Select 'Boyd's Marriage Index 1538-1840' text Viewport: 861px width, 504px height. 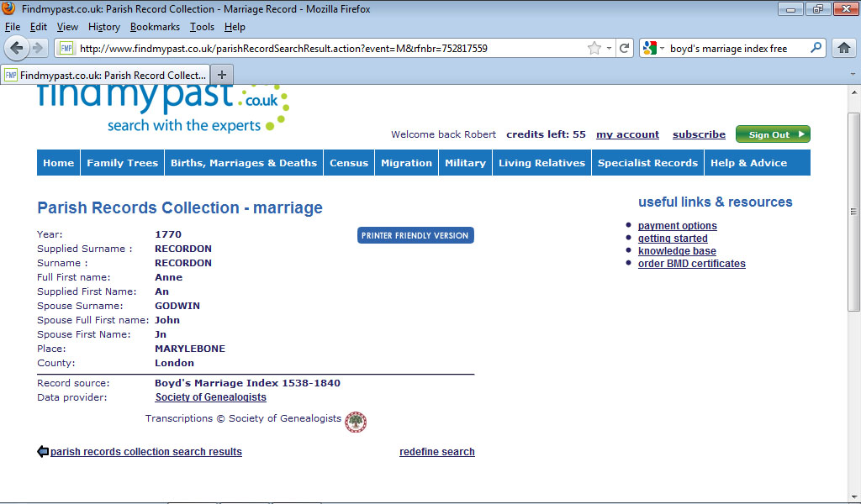248,383
